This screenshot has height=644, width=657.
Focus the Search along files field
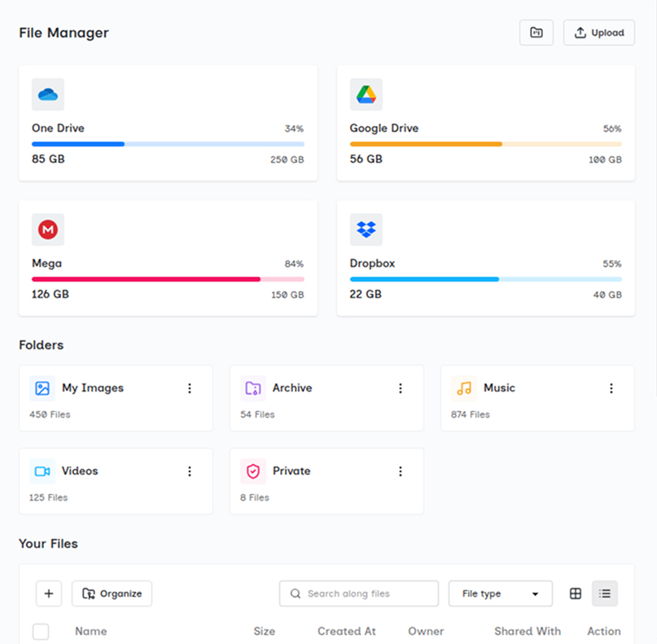[x=359, y=594]
